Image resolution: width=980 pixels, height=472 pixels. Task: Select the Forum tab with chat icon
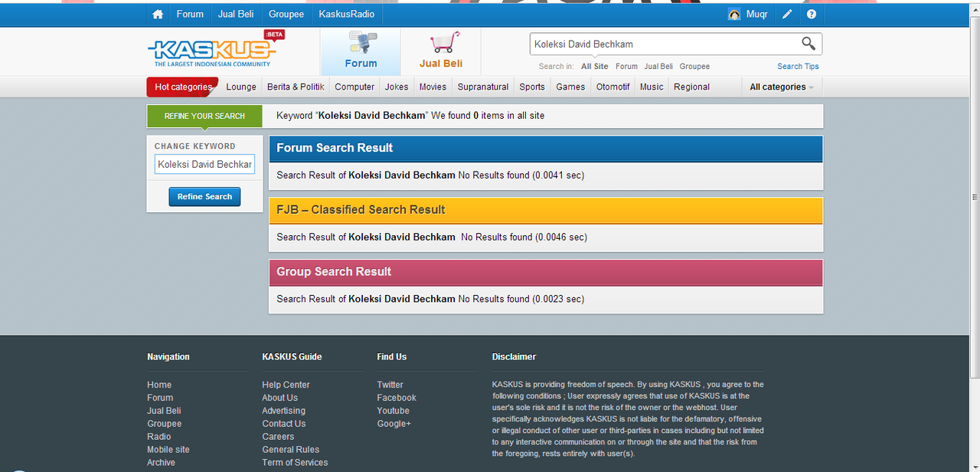[361, 52]
